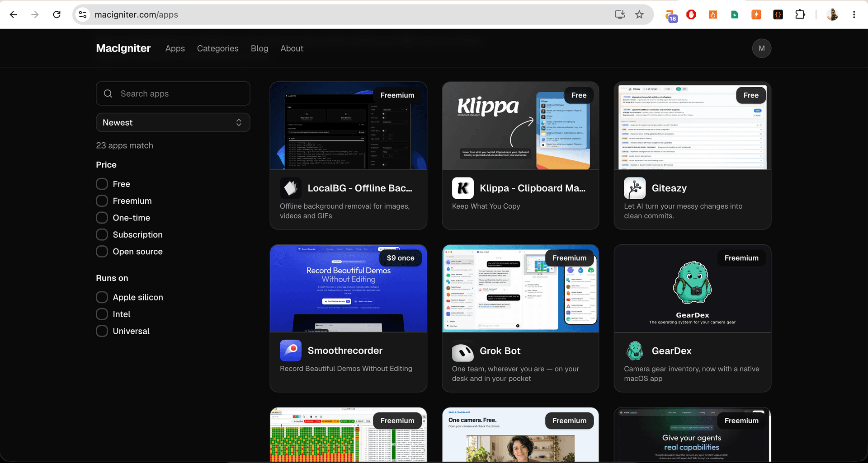Click the forward navigation arrow
Viewport: 868px width, 463px height.
click(x=35, y=14)
